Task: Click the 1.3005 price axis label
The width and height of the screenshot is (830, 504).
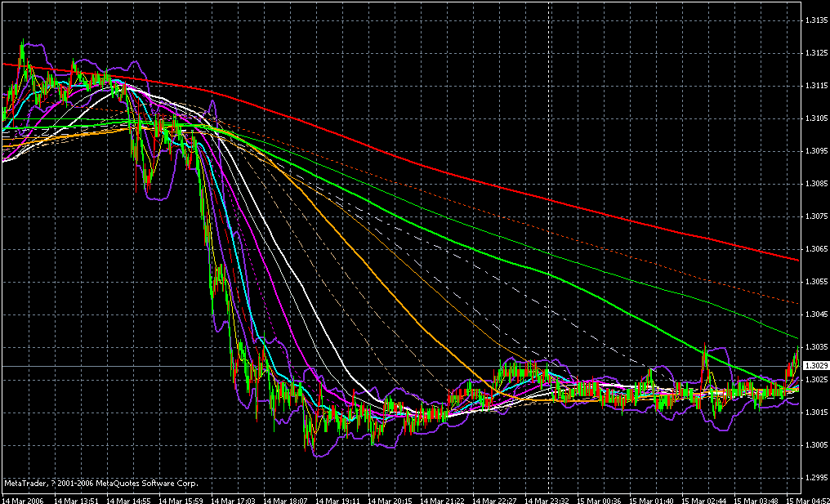Action: 816,444
